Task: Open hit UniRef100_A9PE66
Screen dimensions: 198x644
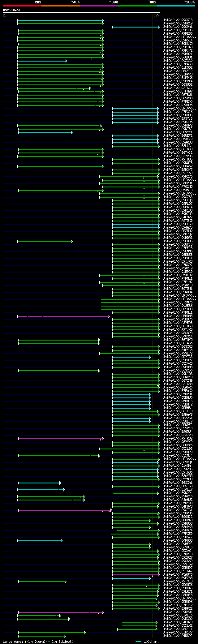Action: 178,34
